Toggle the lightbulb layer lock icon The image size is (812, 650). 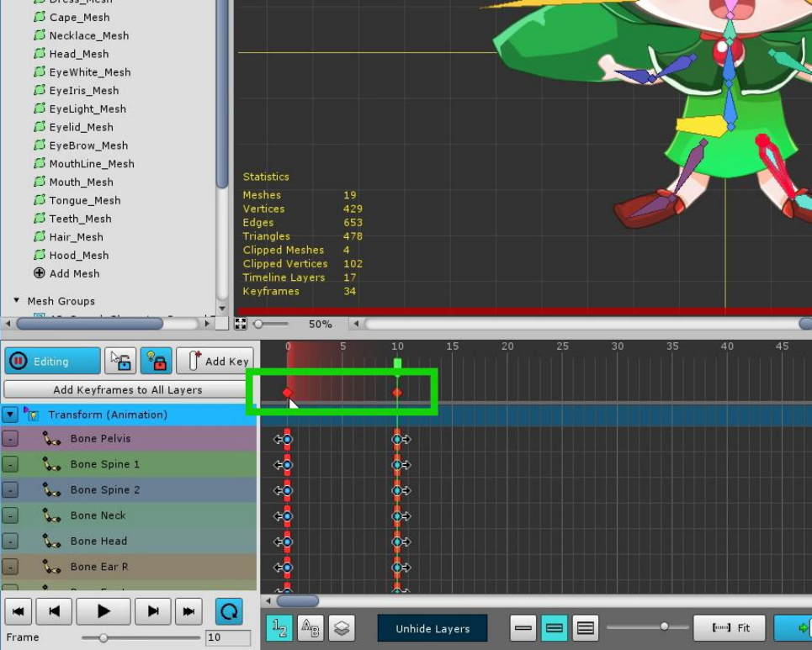click(156, 361)
